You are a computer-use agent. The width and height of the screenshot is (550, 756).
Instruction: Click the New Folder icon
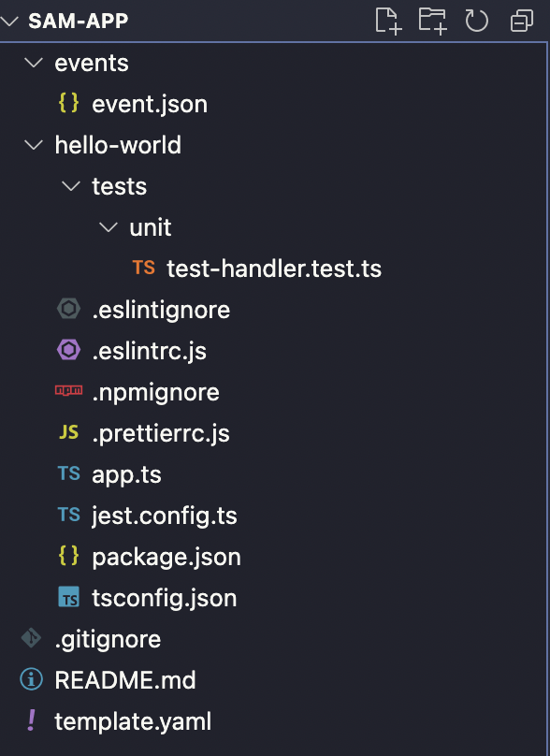[x=432, y=22]
